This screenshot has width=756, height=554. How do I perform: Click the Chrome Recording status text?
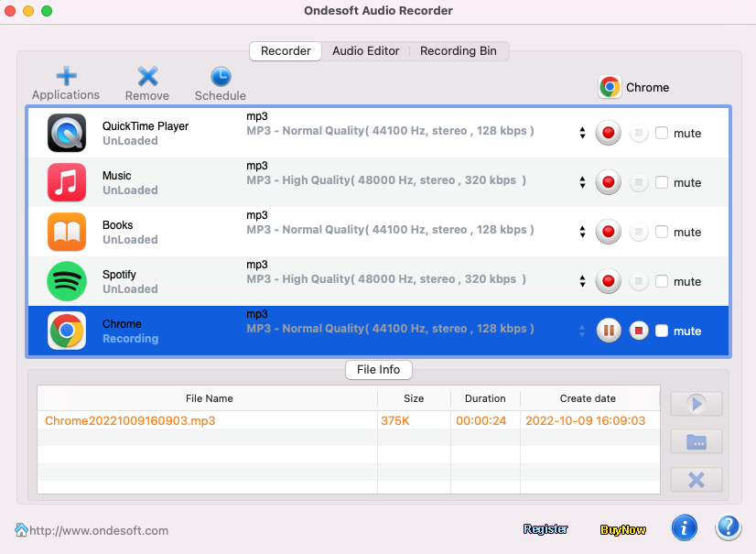130,339
